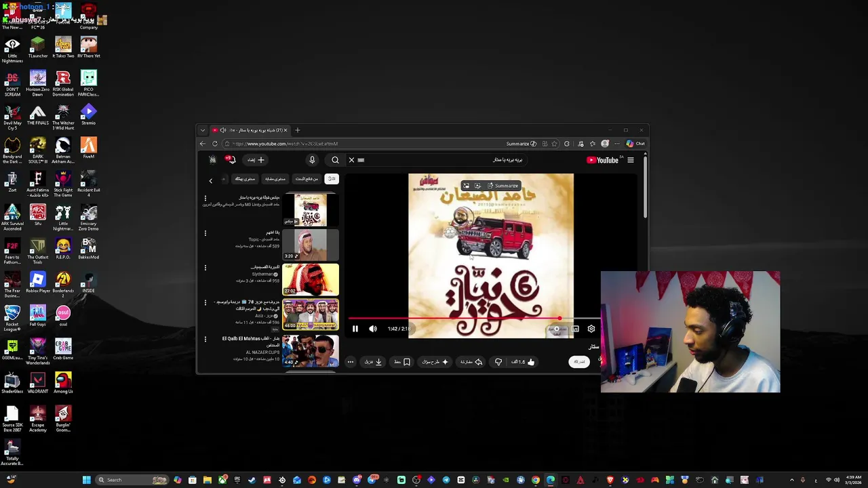The image size is (868, 488).
Task: Bookmark page with star icon
Action: 555,144
